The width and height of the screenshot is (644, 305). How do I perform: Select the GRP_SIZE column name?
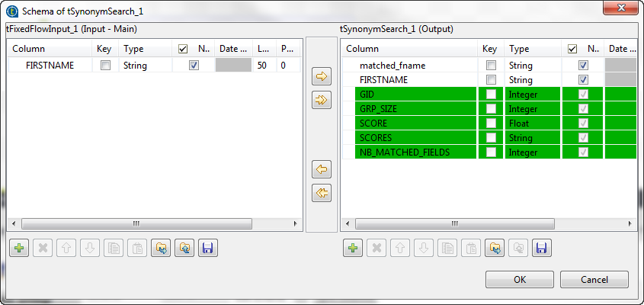[x=378, y=109]
